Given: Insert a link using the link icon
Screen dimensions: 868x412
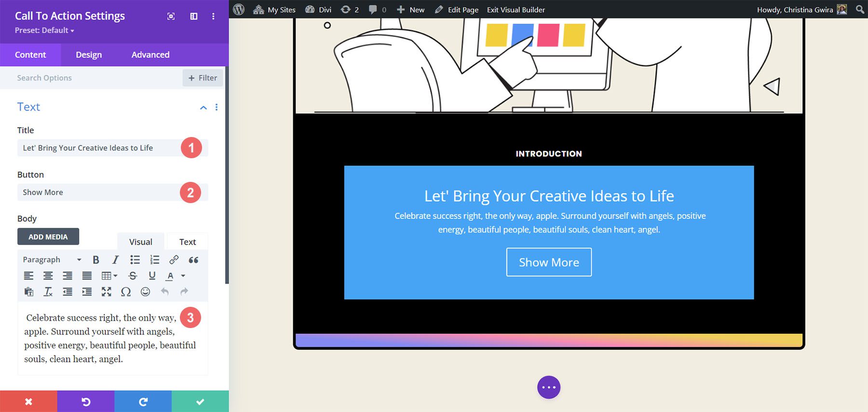Looking at the screenshot, I should pos(174,260).
